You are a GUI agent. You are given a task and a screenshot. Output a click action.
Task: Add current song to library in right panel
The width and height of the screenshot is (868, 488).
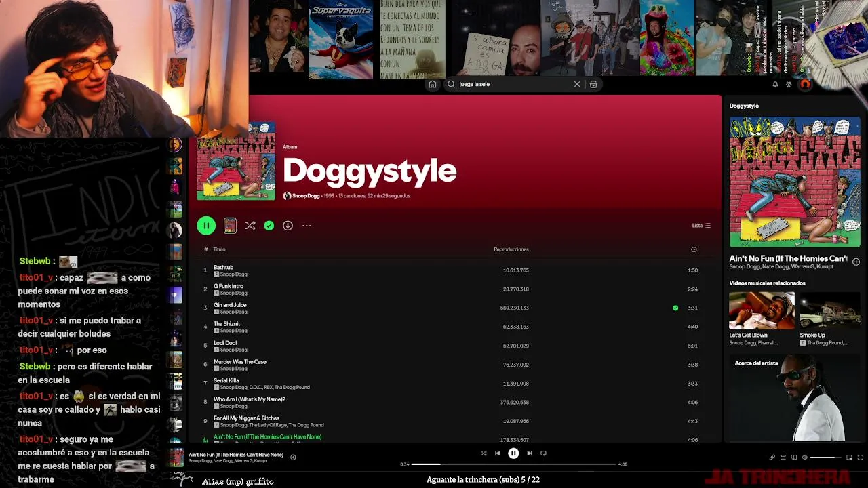click(856, 262)
